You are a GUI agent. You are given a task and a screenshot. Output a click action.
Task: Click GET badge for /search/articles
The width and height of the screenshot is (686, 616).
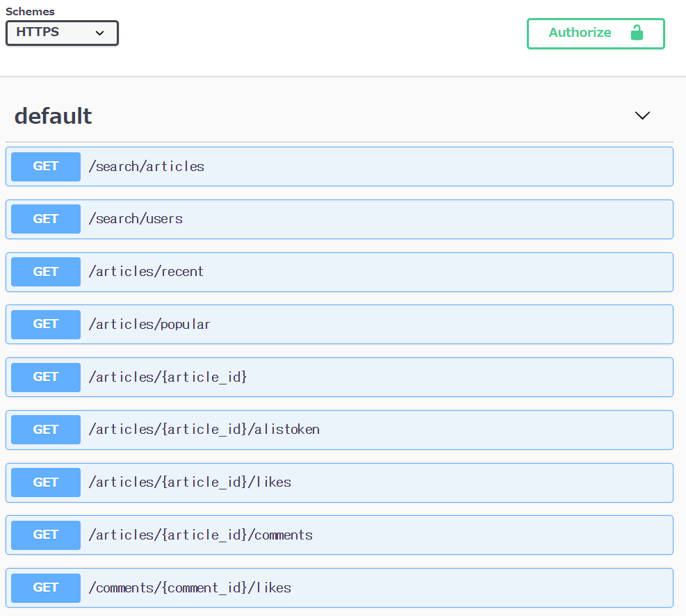46,166
